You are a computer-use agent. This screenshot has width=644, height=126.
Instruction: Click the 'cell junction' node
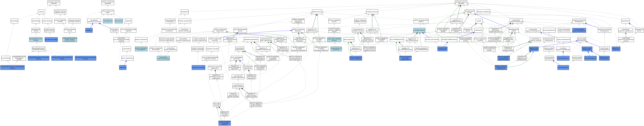click(x=119, y=21)
